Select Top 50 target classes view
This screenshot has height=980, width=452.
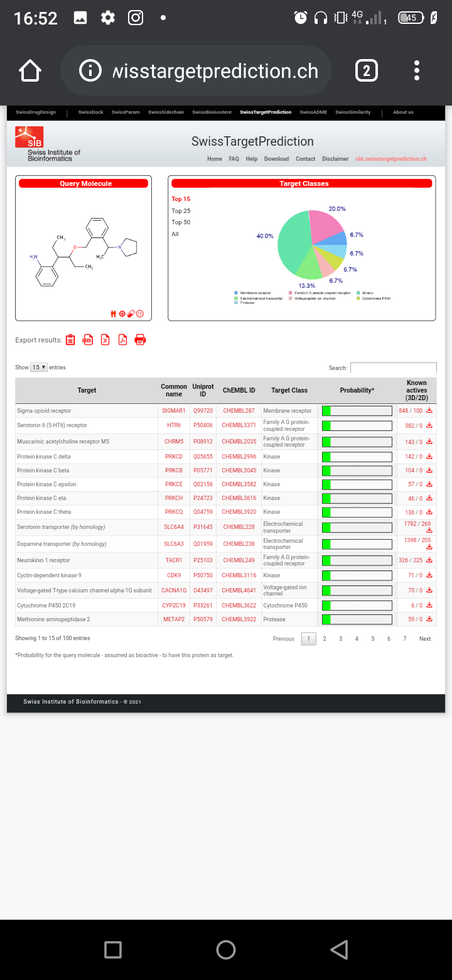point(181,222)
